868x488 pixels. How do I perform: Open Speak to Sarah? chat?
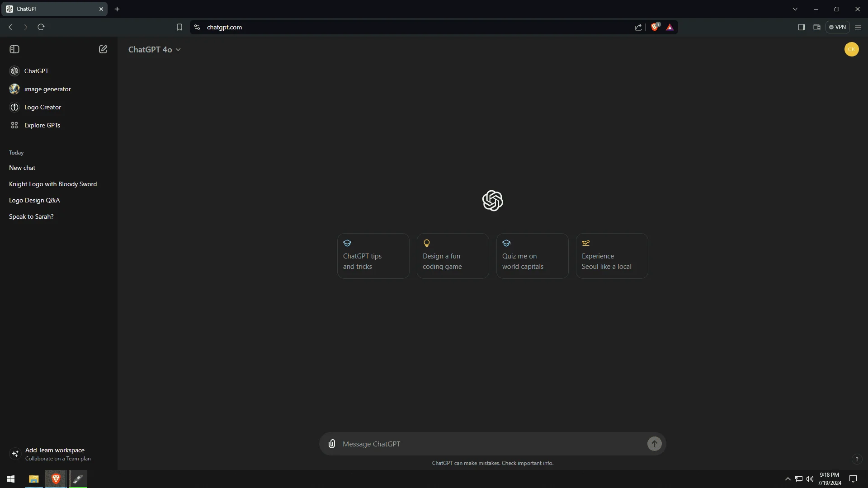click(x=59, y=216)
